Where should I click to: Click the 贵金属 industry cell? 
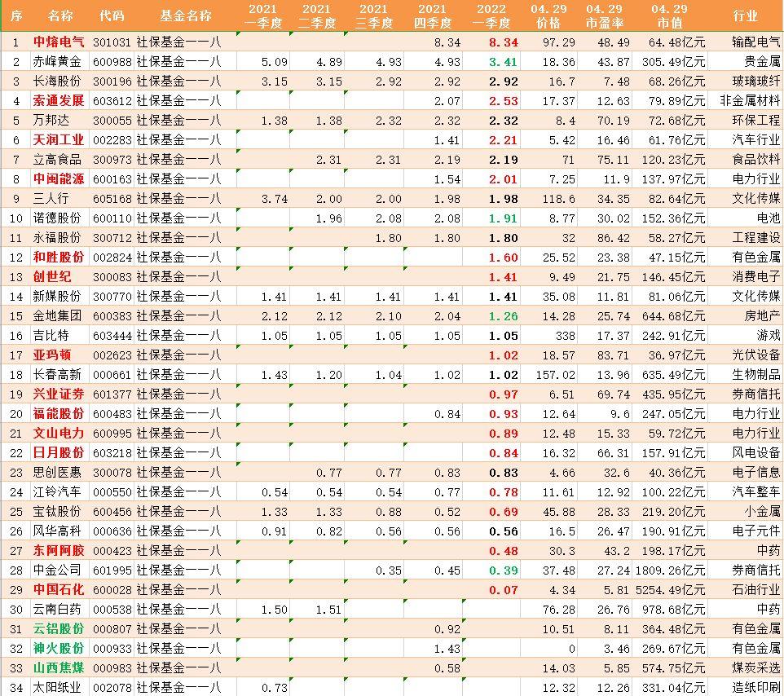coord(762,62)
